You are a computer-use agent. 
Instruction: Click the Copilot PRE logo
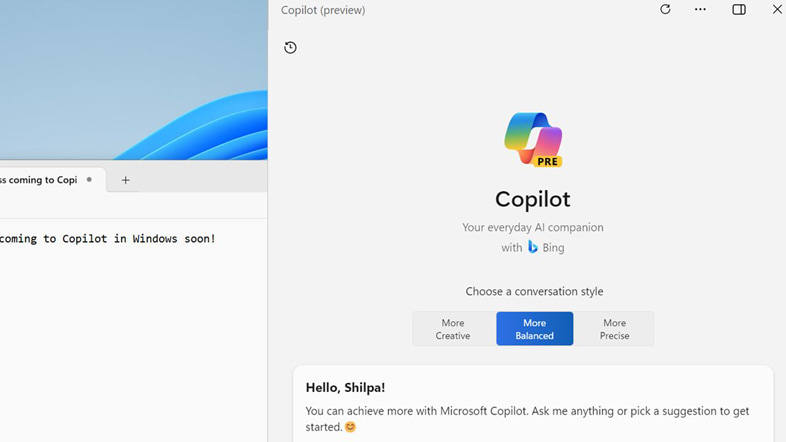coord(533,140)
